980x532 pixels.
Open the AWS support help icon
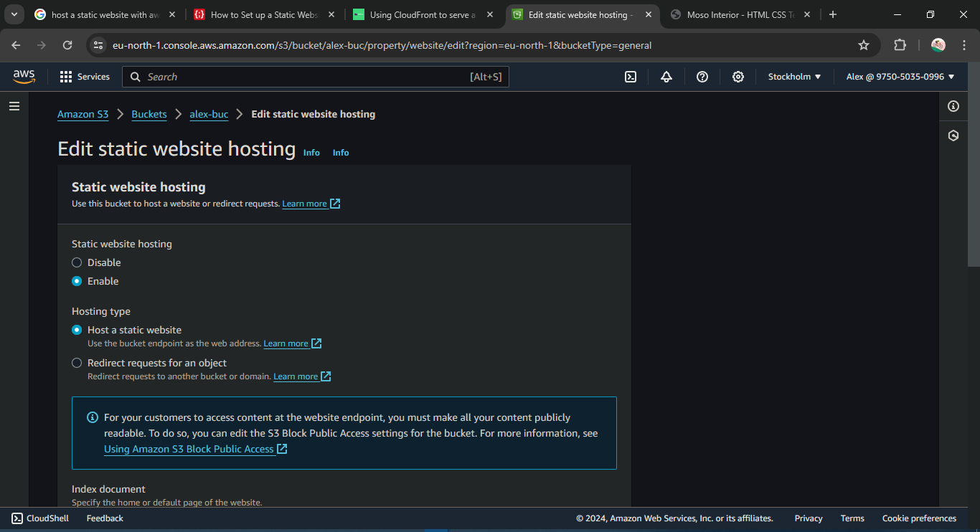[x=702, y=77]
